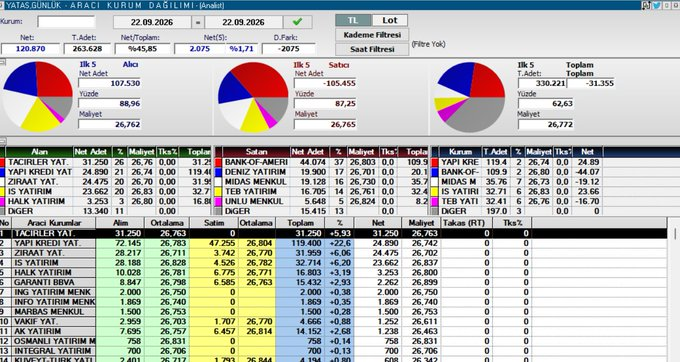Viewport: 680px width, 362px height.
Task: Select the ING YATIRIM MENK row
Action: [x=333, y=292]
